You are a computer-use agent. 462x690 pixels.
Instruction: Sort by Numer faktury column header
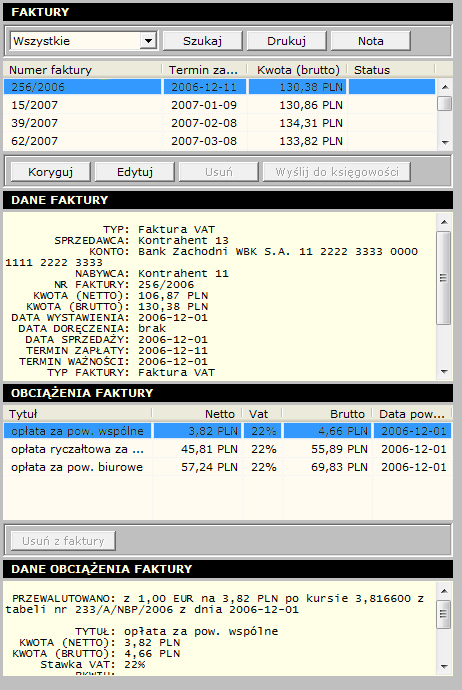tap(82, 70)
